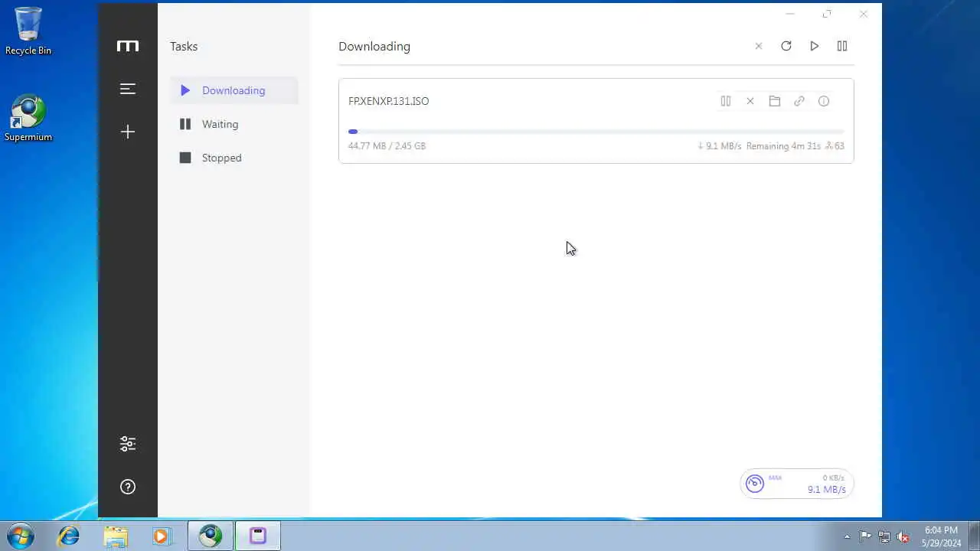Image resolution: width=980 pixels, height=551 pixels.
Task: Switch to the Stopped tasks list
Action: [x=234, y=158]
